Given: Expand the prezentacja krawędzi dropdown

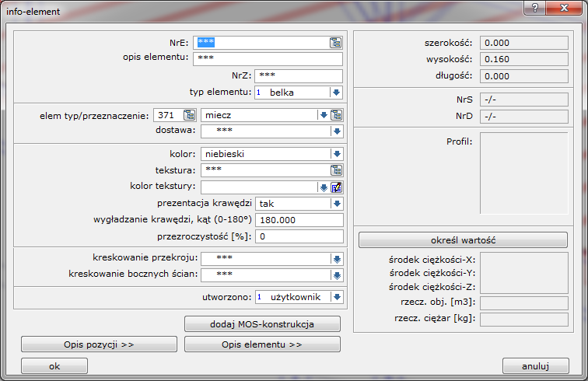Looking at the screenshot, I should (336, 203).
